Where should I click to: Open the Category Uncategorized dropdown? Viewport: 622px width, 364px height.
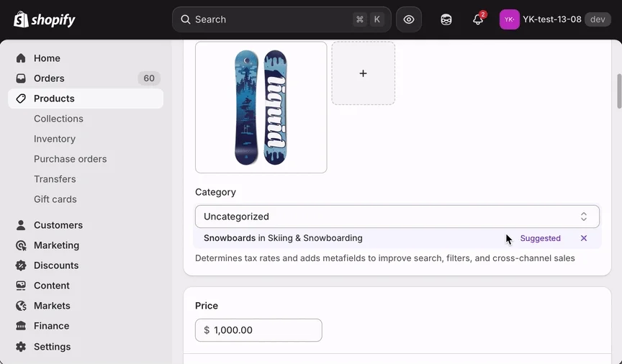coord(397,217)
